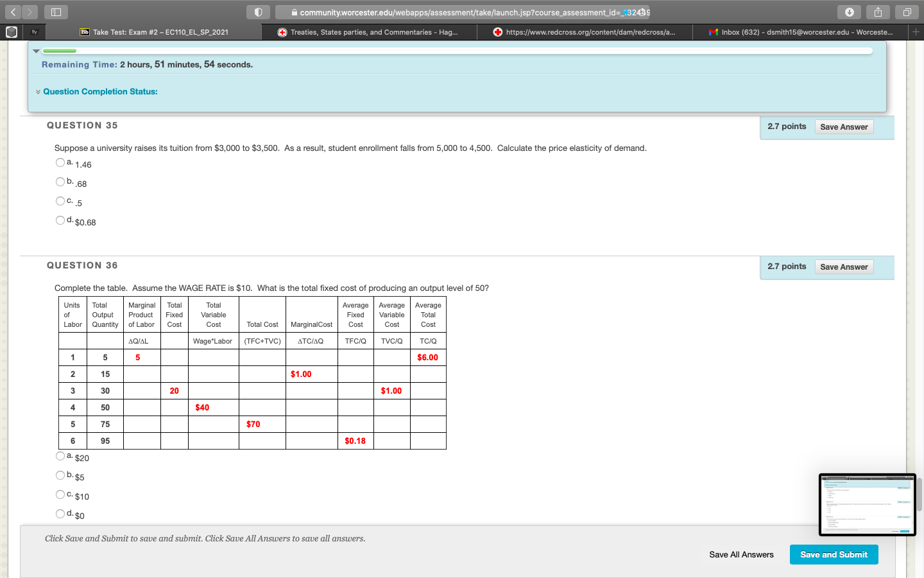Image resolution: width=924 pixels, height=578 pixels.
Task: Open the Safari downloads icon
Action: pos(849,12)
